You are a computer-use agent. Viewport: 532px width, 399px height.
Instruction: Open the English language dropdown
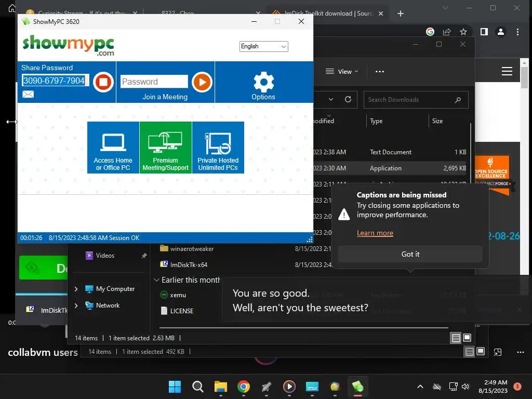263,46
